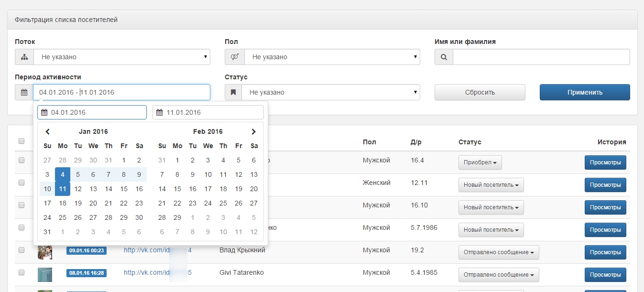Click the Имя или фамилия search field
This screenshot has width=644, height=292.
[541, 57]
